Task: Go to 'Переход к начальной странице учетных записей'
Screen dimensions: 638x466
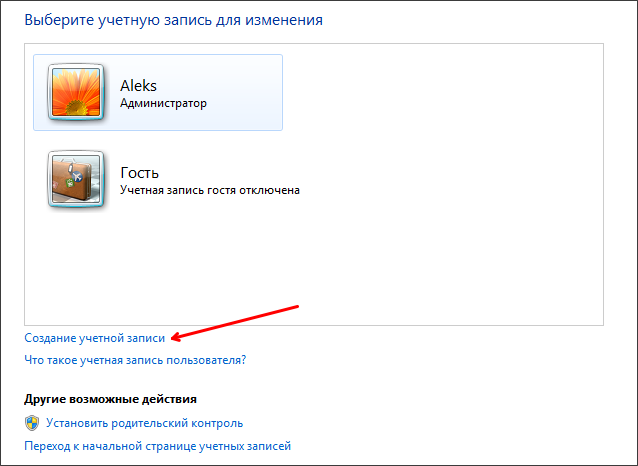Action: (157, 446)
